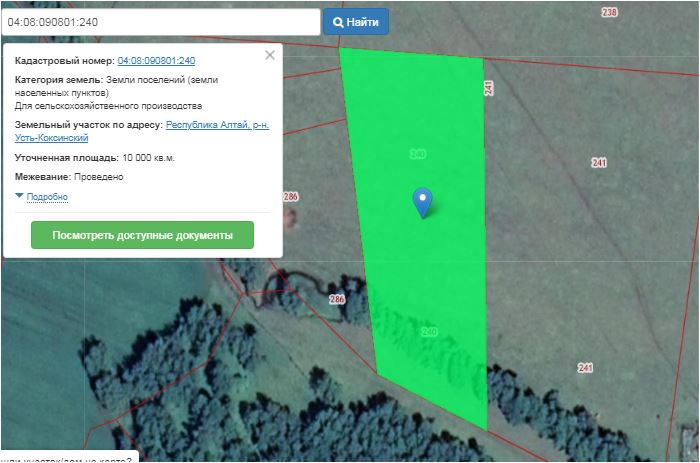Select the 286 label beside the info popup
Viewport: 700px width, 463px height.
coord(291,196)
